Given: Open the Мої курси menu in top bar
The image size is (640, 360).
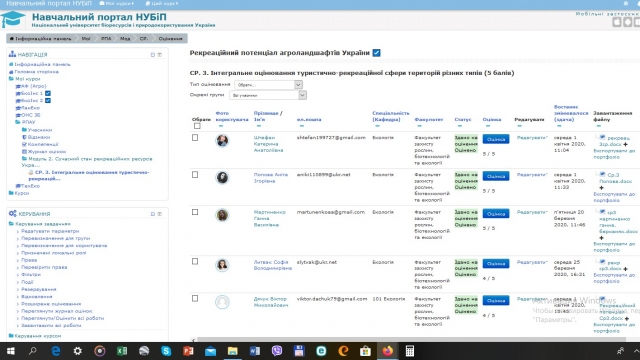Looking at the screenshot, I should click(117, 3).
